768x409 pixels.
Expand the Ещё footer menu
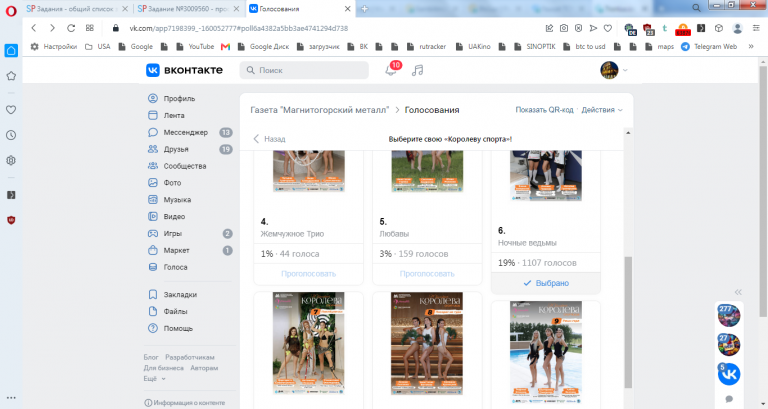pos(154,379)
